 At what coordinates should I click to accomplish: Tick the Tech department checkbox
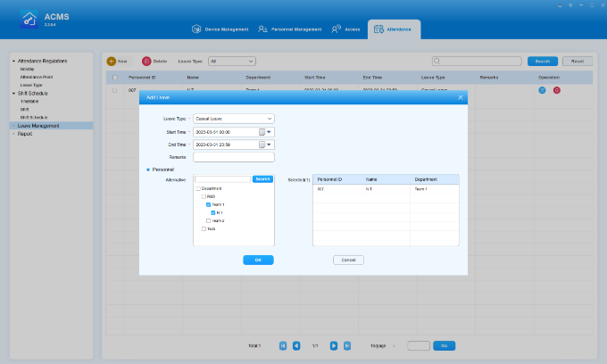click(x=203, y=228)
